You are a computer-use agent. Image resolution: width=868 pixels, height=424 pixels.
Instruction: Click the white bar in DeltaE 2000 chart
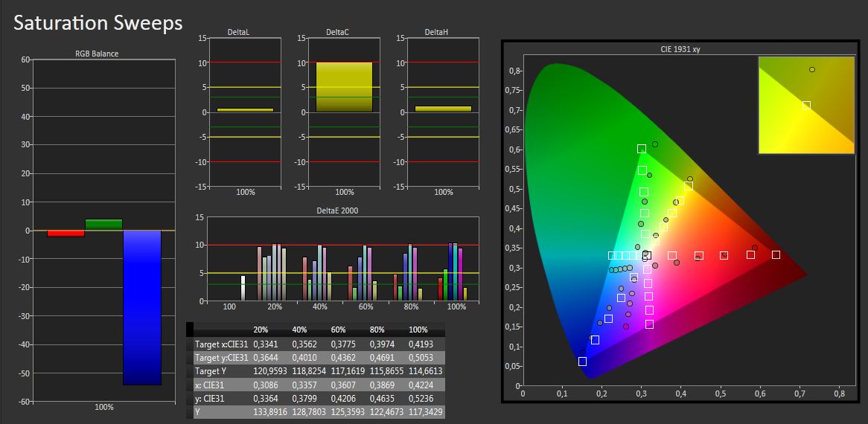[243, 289]
